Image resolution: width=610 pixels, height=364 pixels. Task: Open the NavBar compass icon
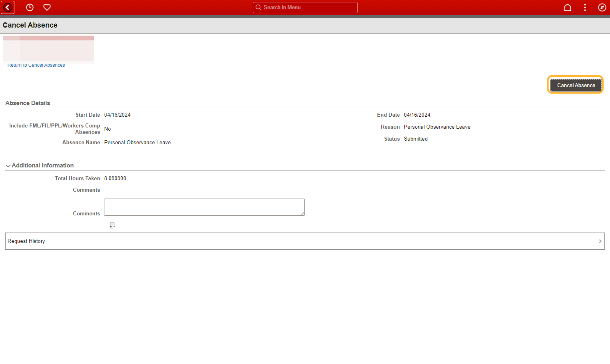(602, 7)
